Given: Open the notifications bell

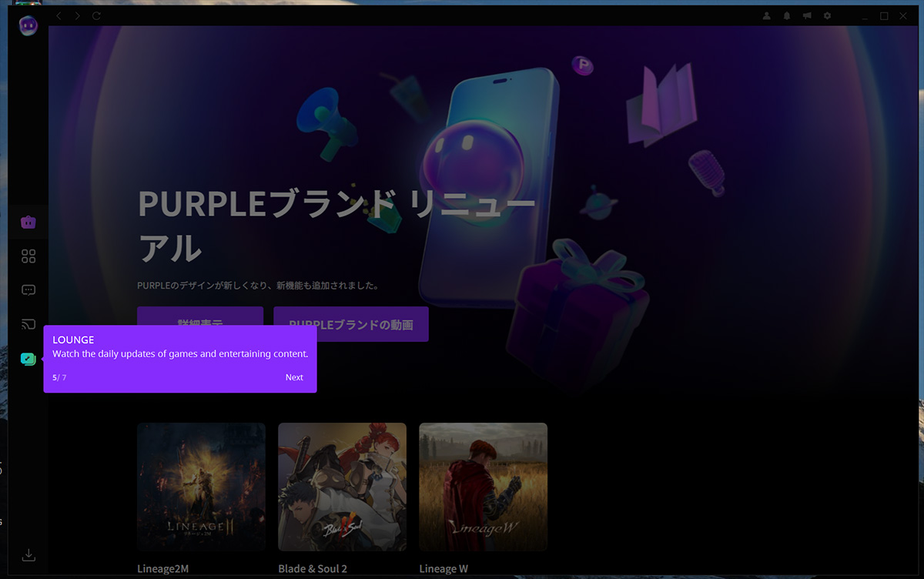Looking at the screenshot, I should (787, 15).
